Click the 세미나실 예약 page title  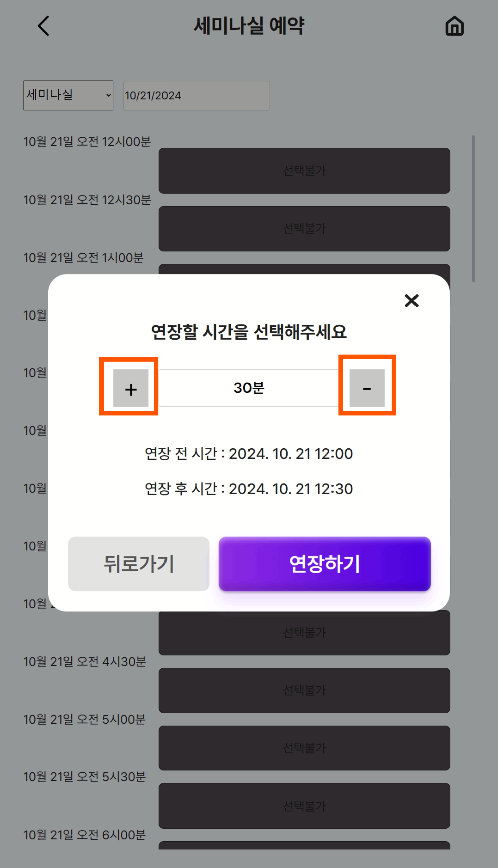249,26
